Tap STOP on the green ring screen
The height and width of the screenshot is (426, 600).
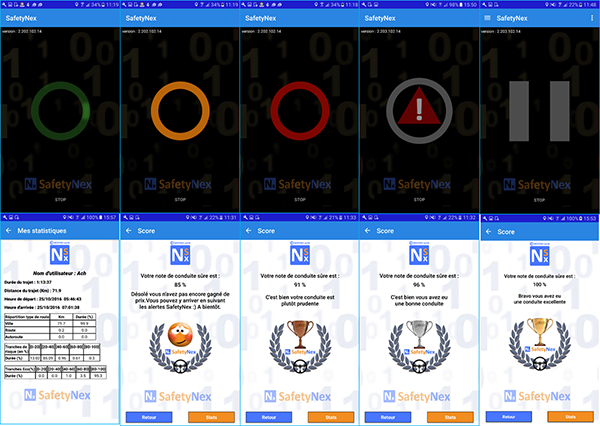(x=60, y=199)
